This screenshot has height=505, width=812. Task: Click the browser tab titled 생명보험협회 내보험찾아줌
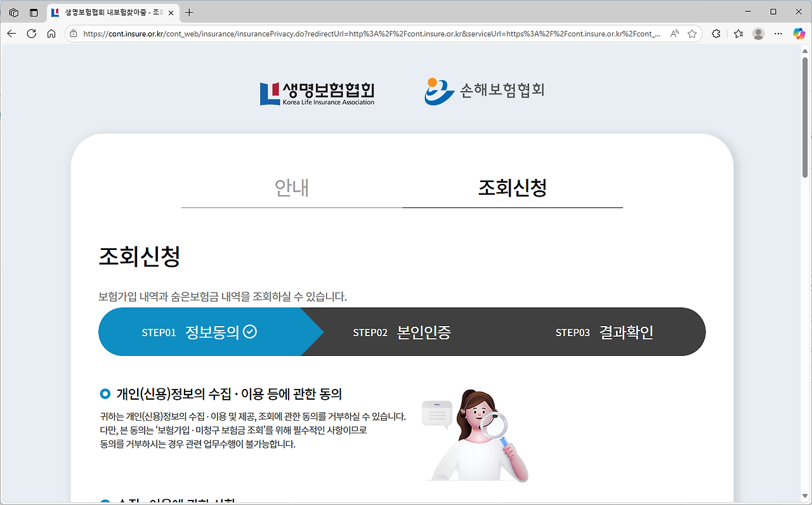pos(113,13)
